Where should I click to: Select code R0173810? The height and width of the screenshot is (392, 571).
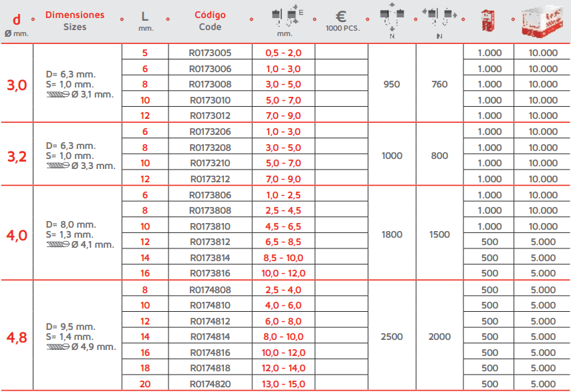pos(210,226)
